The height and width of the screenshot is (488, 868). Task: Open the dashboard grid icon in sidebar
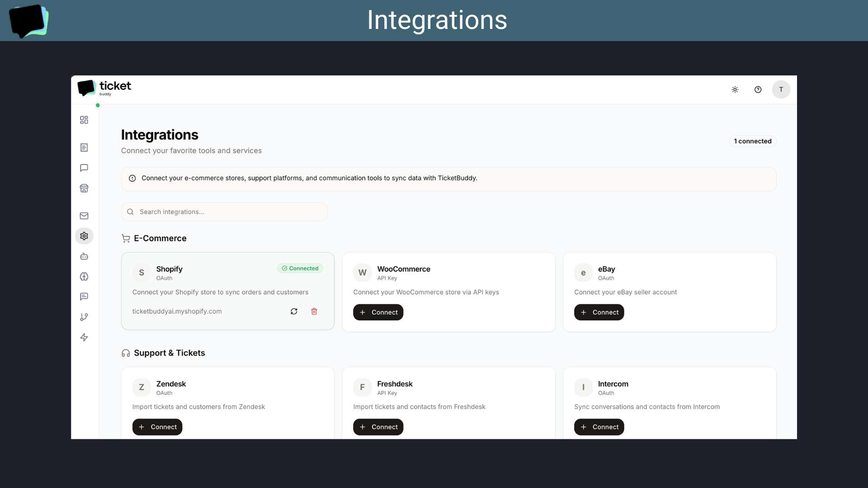coord(84,120)
